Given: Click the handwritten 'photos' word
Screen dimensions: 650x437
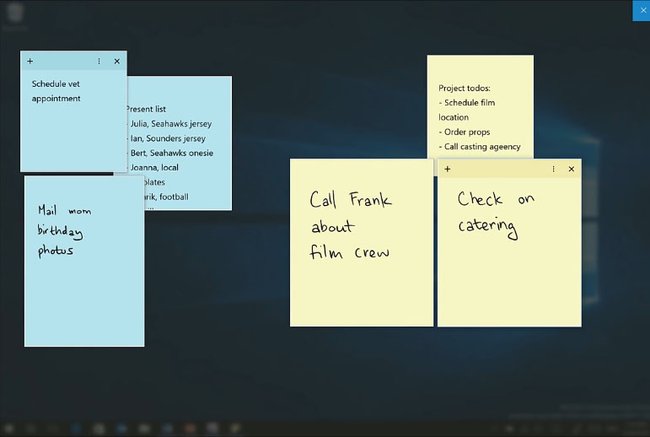Looking at the screenshot, I should (56, 251).
